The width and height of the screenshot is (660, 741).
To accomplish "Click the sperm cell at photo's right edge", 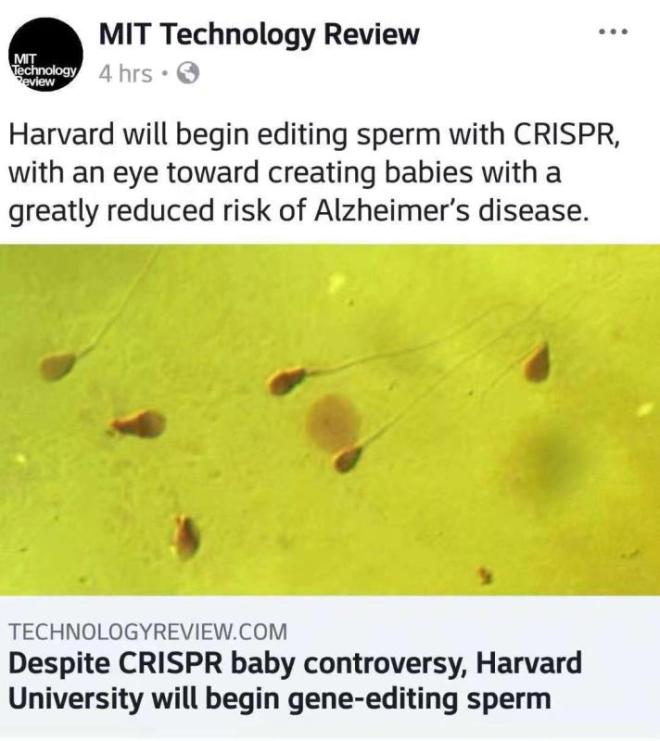I will [x=537, y=362].
